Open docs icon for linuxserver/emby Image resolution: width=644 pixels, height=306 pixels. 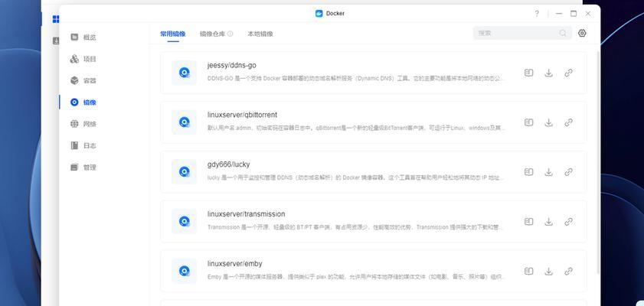[528, 272]
